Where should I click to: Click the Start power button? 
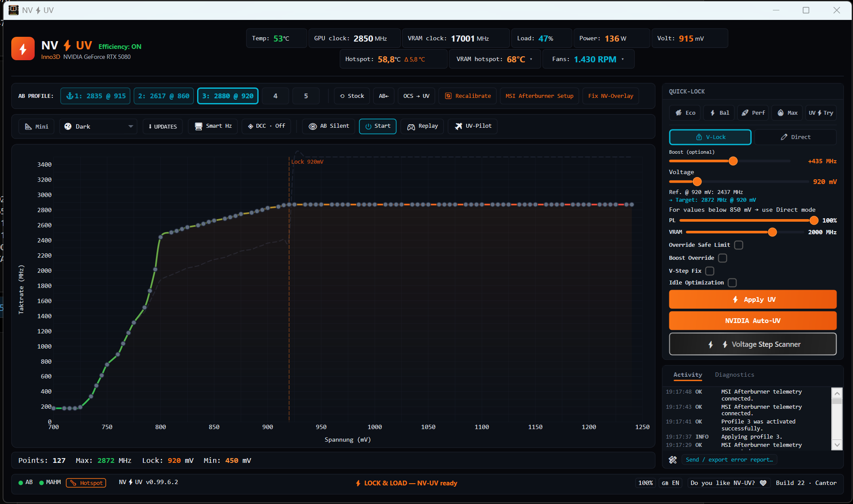378,126
